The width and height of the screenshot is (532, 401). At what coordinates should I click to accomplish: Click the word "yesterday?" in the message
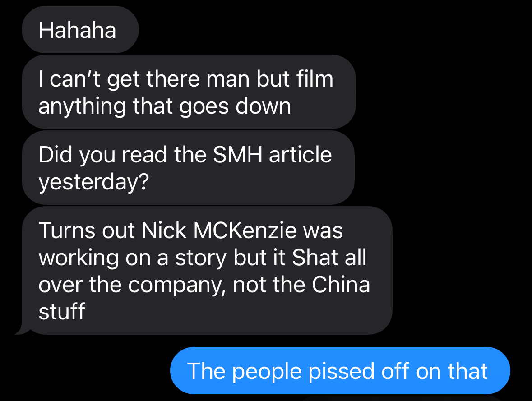(94, 183)
